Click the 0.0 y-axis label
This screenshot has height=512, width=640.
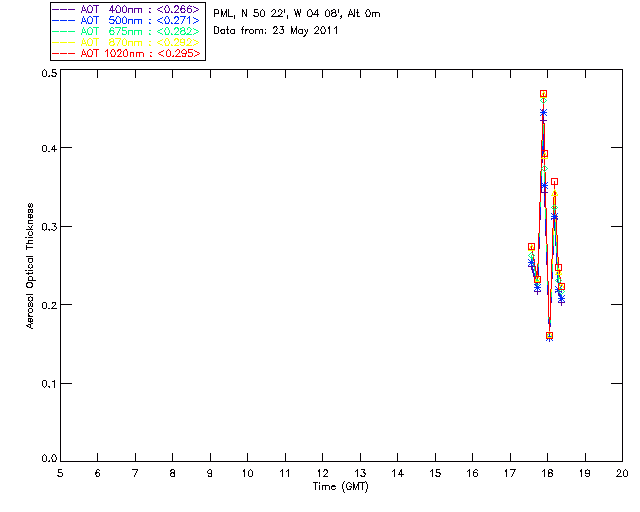click(x=49, y=459)
